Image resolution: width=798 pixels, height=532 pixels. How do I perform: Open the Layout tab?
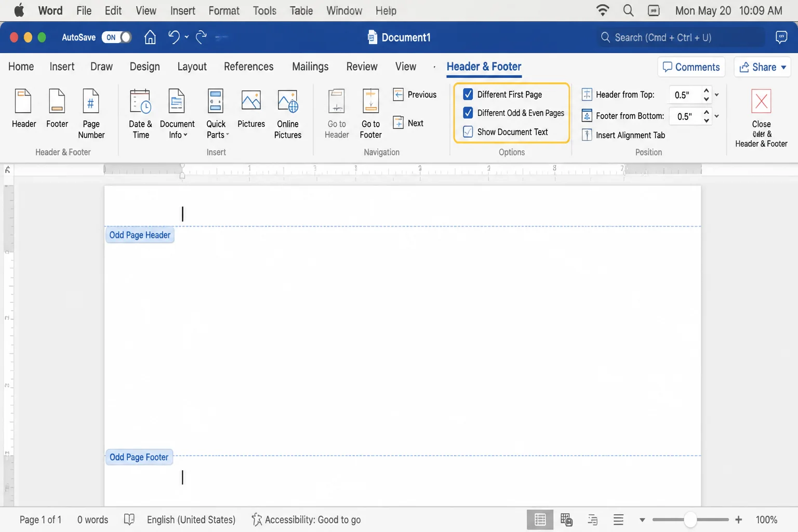click(192, 66)
